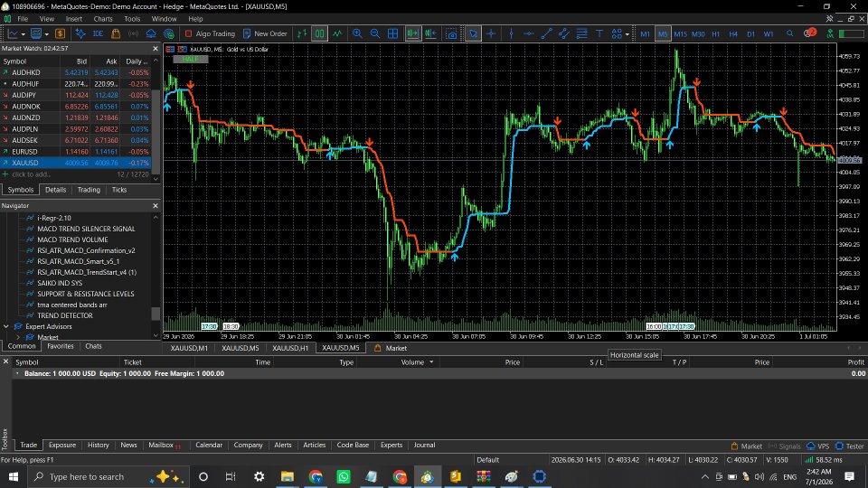Select the EURUSD row in Market Watch
The width and height of the screenshot is (868, 488).
75,152
